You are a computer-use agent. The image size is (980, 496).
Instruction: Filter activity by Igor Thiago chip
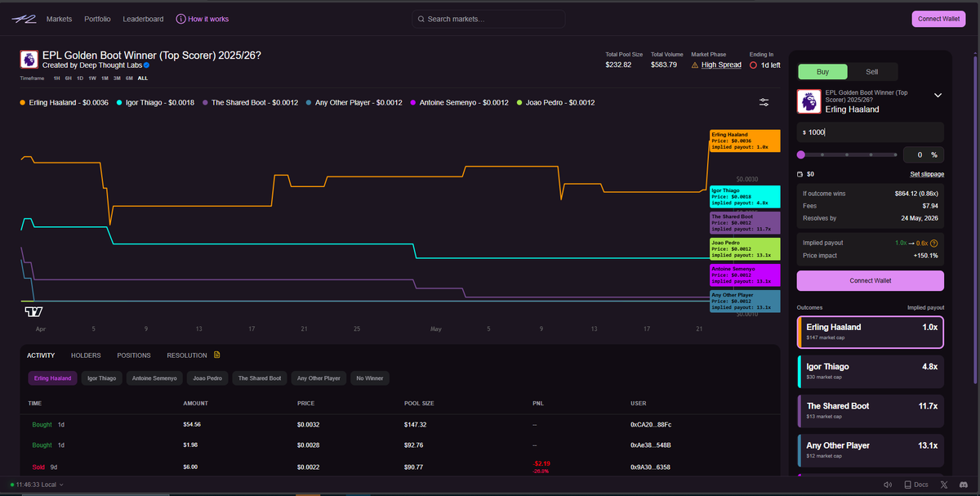coord(102,378)
